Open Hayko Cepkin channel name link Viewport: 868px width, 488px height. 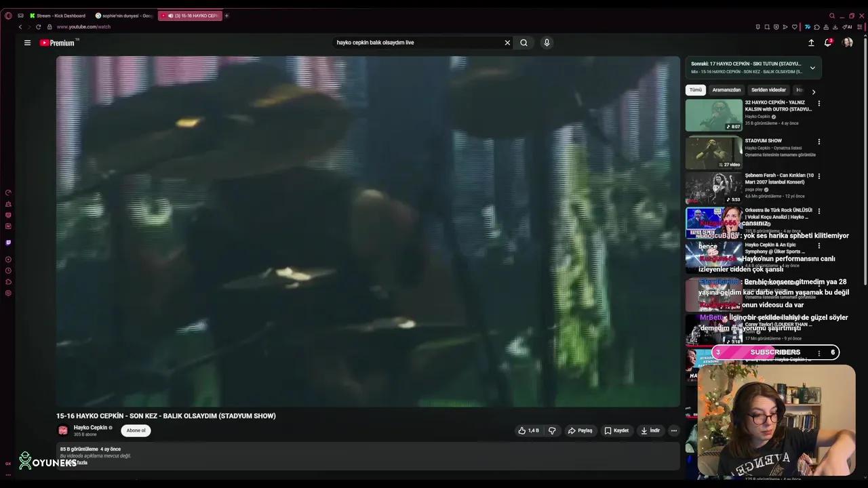90,428
